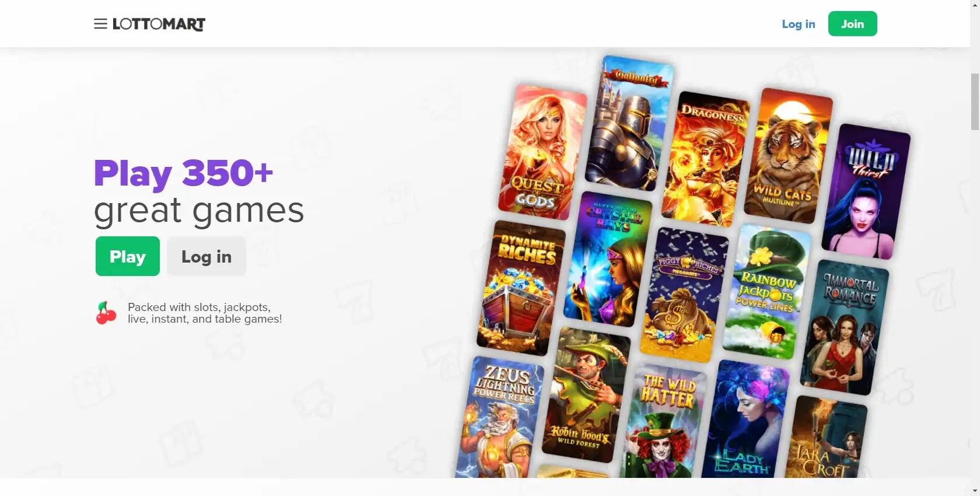The width and height of the screenshot is (980, 496).
Task: Open the hamburger menu icon
Action: (x=100, y=24)
